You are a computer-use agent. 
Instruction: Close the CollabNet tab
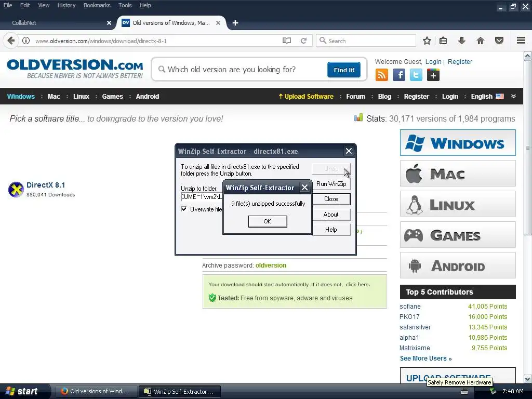(x=109, y=23)
